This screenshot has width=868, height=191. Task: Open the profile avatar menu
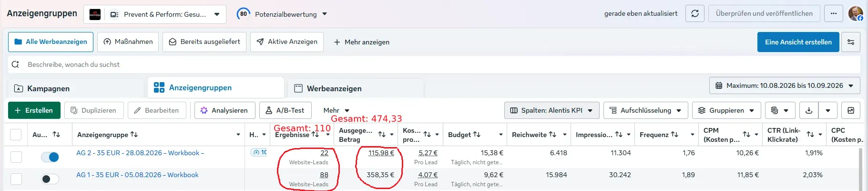coord(856,13)
